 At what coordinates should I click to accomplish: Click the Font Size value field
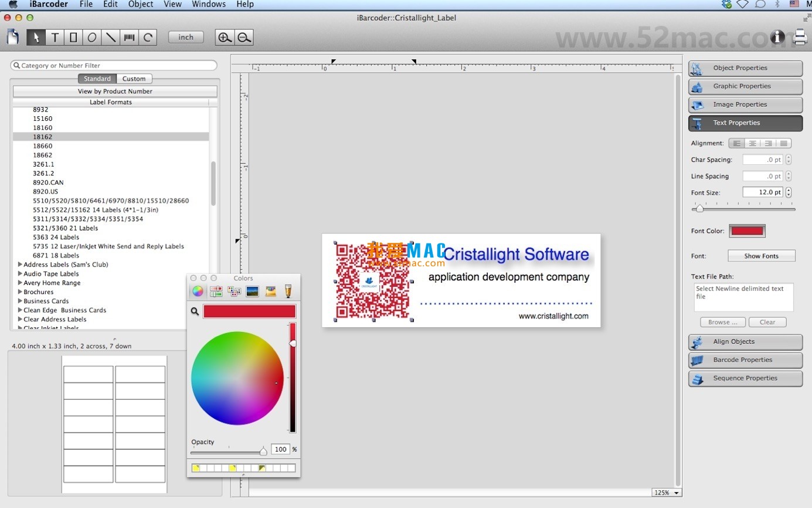(x=763, y=192)
